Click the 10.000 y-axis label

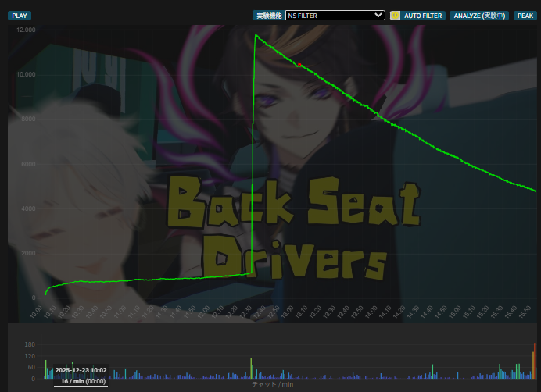tap(26, 74)
